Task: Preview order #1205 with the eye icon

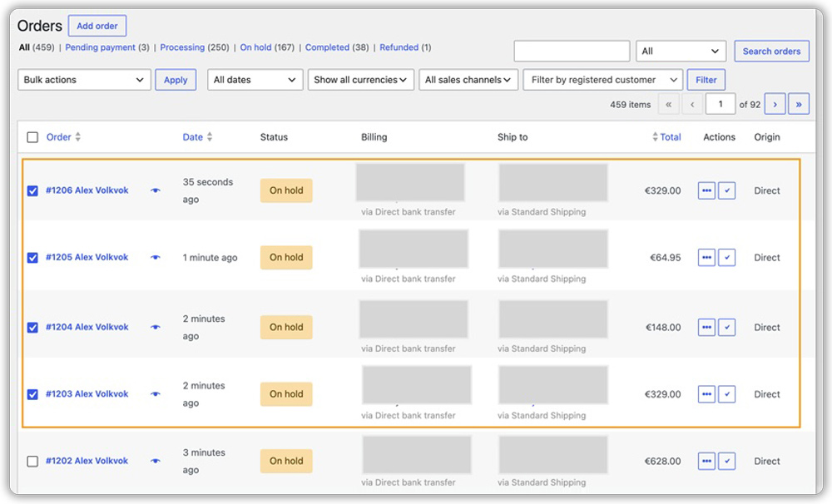Action: click(x=155, y=257)
